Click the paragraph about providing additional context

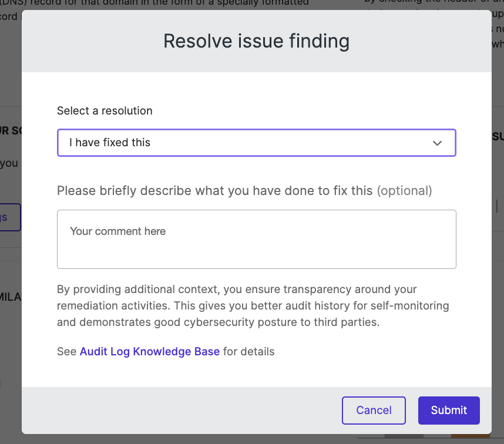point(253,305)
